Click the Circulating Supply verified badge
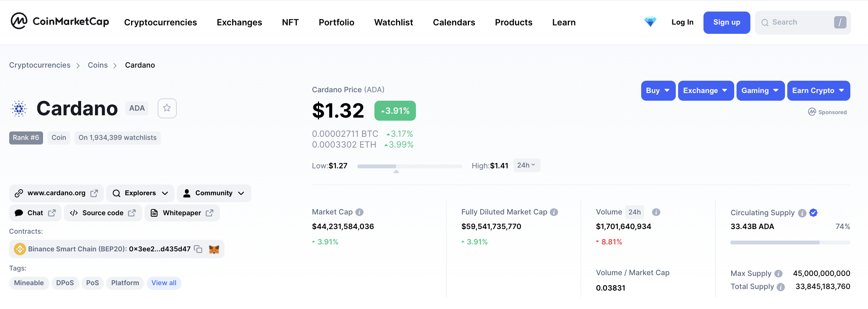 point(813,213)
